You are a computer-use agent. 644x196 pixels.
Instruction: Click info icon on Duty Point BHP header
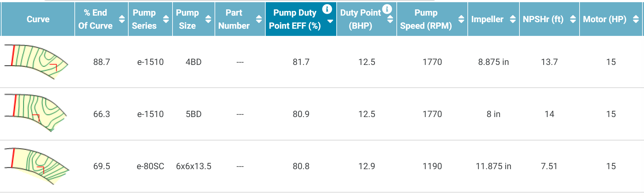coord(387,9)
